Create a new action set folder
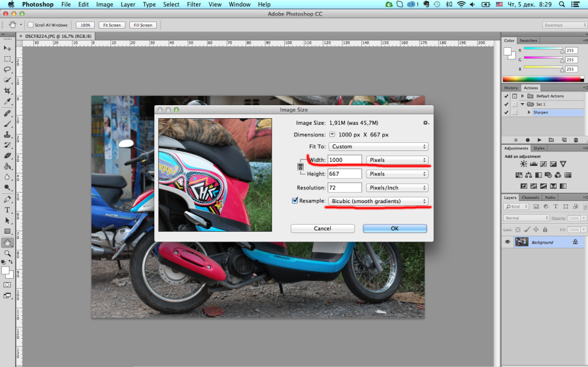This screenshot has height=367, width=588. (551, 140)
